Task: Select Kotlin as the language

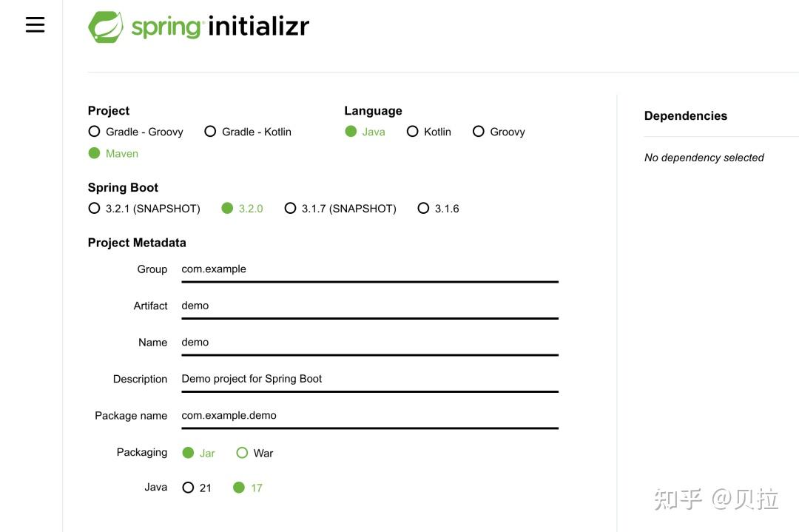Action: pos(429,132)
